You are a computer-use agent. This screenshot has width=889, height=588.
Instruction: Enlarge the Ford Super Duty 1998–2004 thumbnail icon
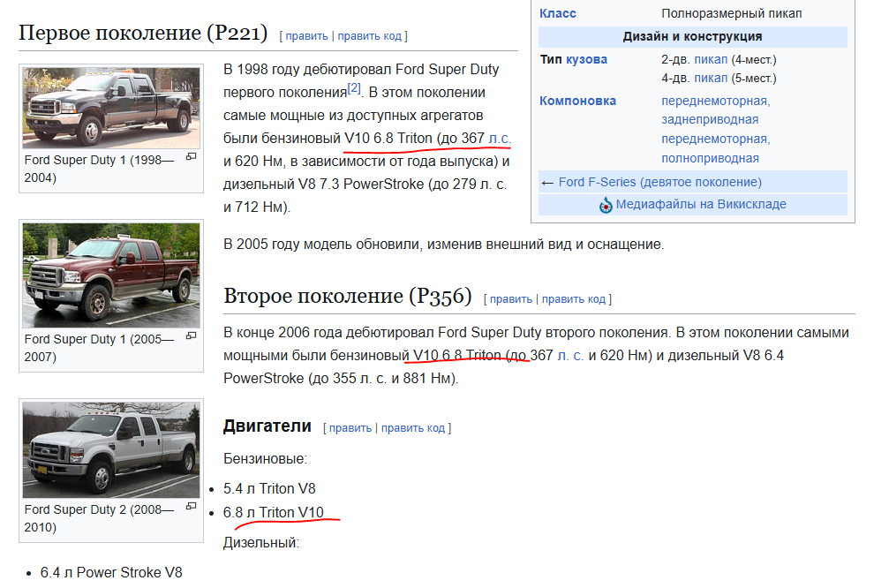coord(192,156)
